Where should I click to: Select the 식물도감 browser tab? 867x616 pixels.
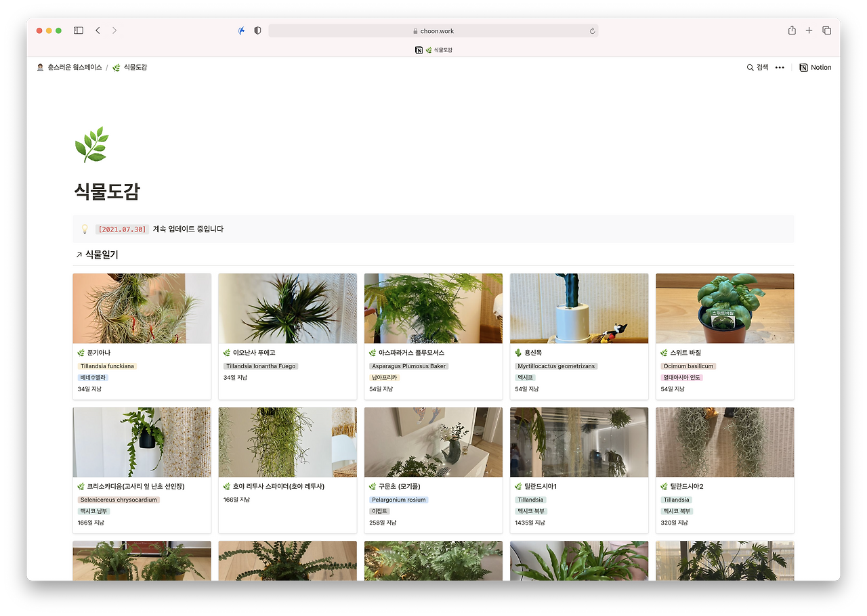[x=433, y=50]
